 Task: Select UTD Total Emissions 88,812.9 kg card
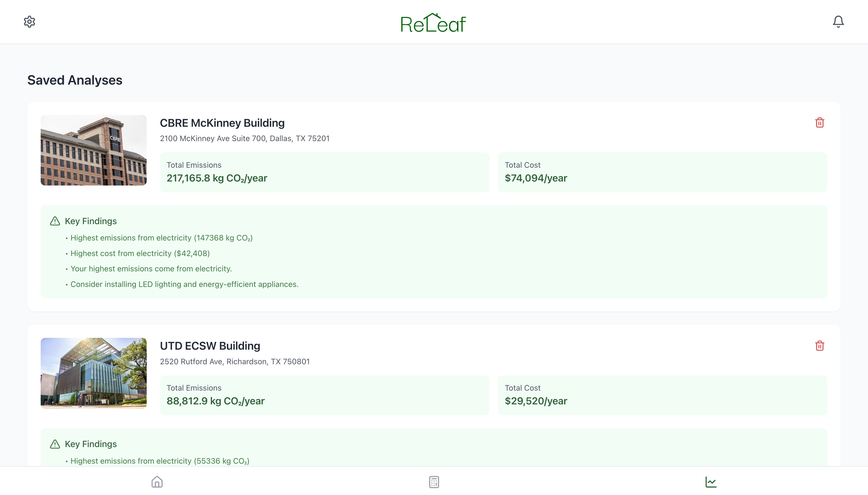(x=324, y=395)
